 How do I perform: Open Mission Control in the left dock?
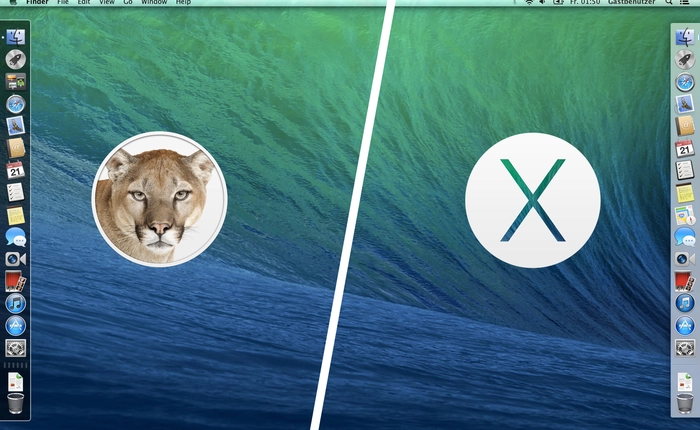16,82
